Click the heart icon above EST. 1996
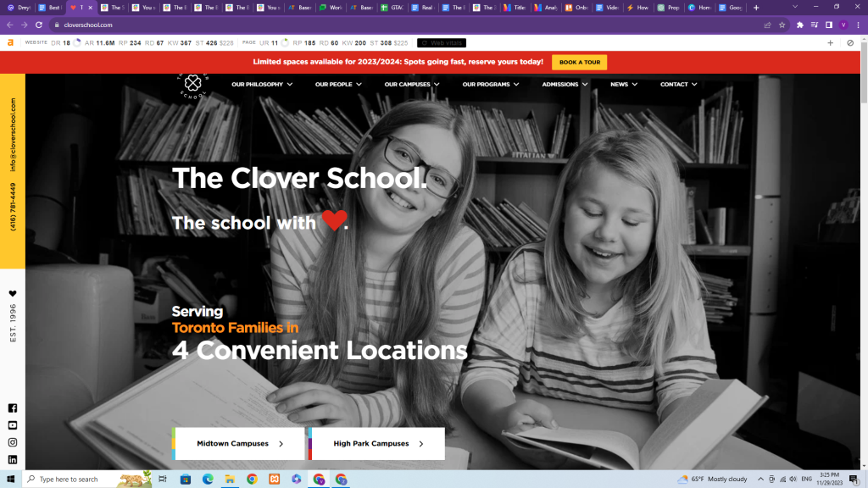Screen dimensions: 868x488 (13, 294)
